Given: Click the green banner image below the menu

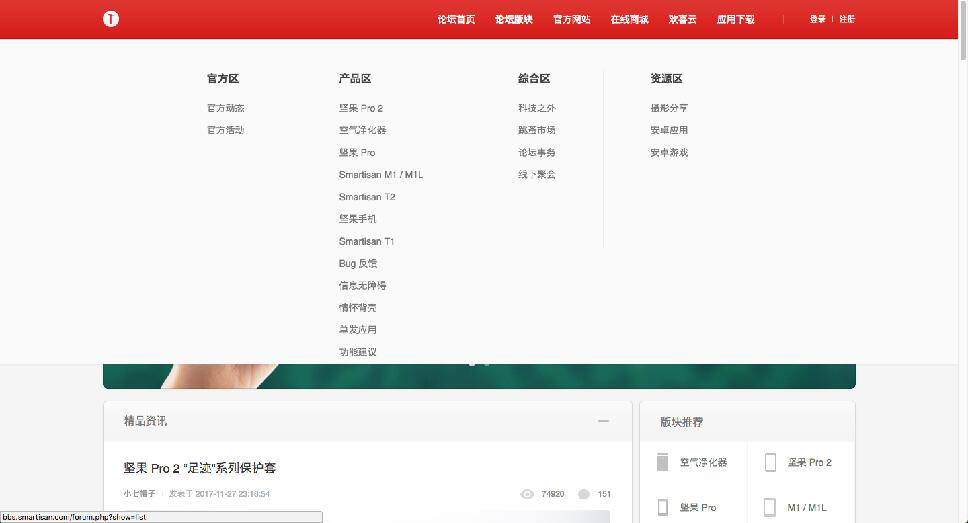Looking at the screenshot, I should coord(479,376).
